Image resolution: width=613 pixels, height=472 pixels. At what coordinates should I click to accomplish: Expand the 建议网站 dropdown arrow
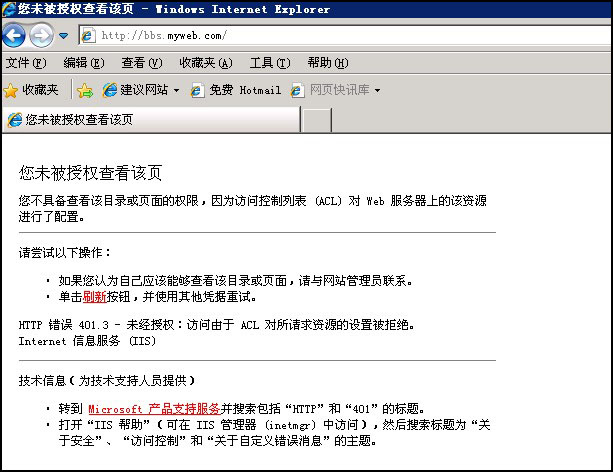pos(177,90)
